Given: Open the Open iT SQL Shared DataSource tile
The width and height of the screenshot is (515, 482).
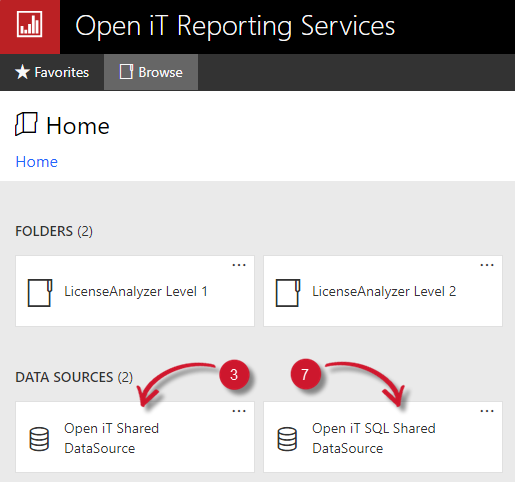Looking at the screenshot, I should pos(383,437).
